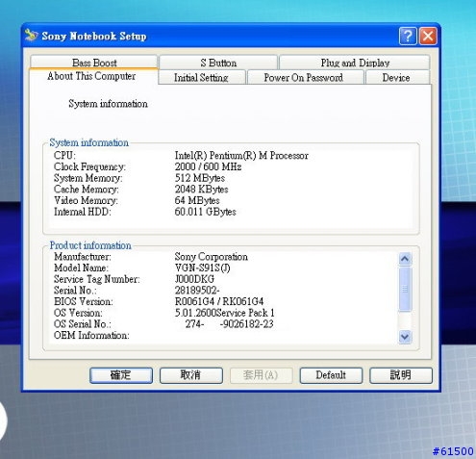Click the OS Serial No.: label

pyautogui.click(x=83, y=324)
